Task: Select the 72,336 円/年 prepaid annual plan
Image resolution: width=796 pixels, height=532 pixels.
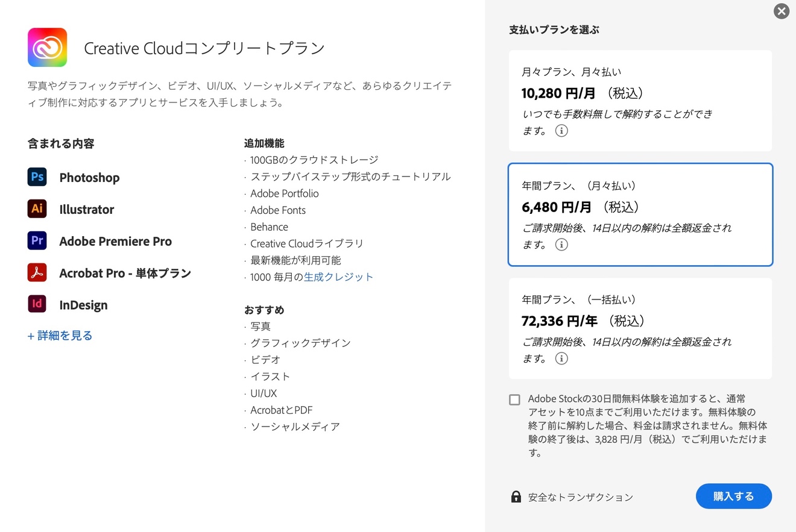Action: pos(640,328)
